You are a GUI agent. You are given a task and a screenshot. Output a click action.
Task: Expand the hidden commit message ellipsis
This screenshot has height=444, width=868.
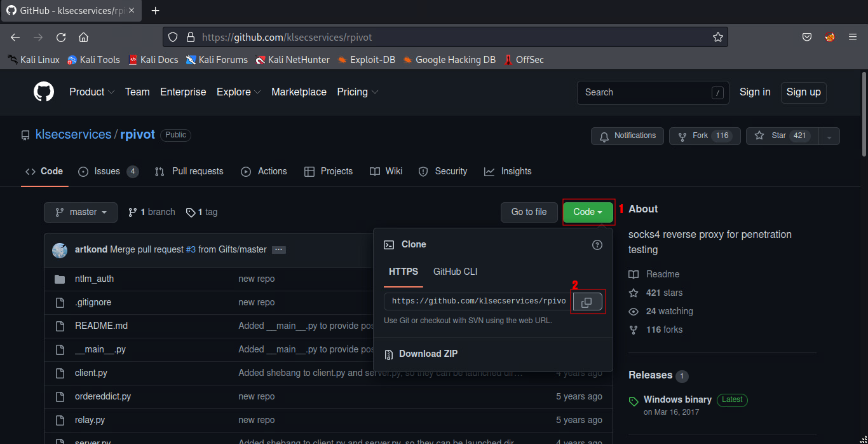pos(278,250)
